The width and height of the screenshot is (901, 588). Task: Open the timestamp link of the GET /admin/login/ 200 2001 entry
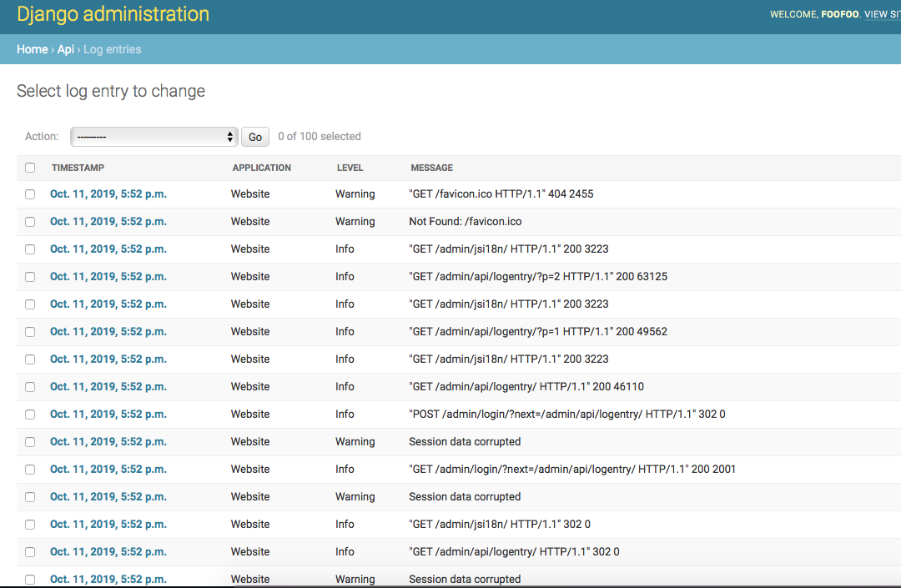click(x=108, y=470)
